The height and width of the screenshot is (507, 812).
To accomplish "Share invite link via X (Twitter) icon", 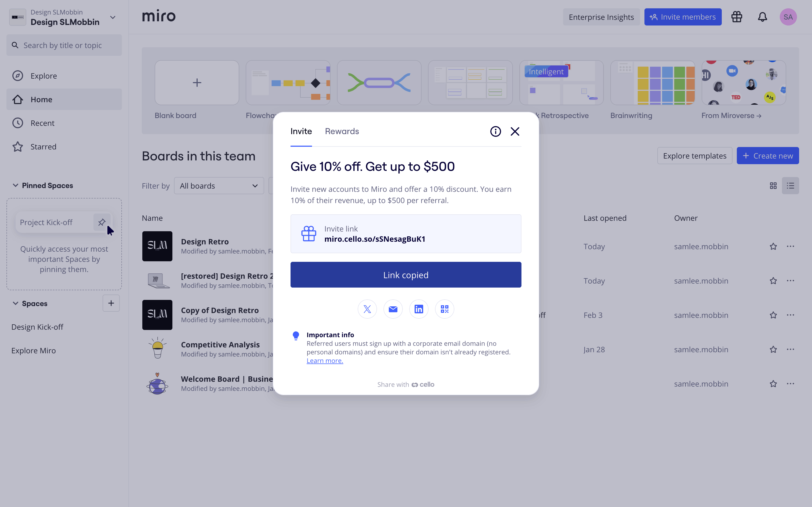I will tap(367, 309).
